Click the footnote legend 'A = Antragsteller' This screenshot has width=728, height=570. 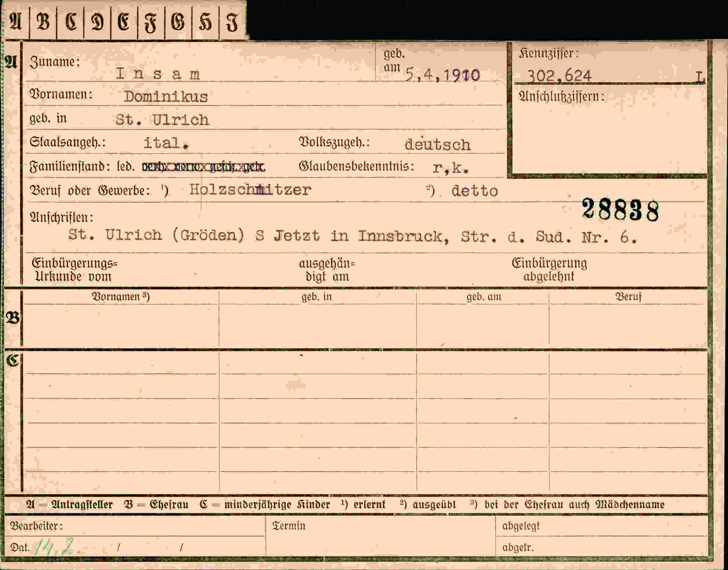click(69, 504)
